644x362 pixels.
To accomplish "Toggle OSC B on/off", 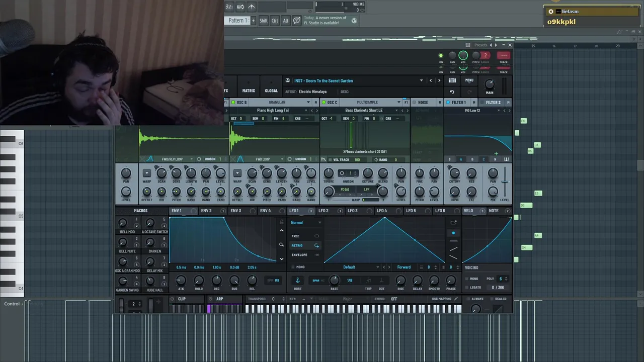I will (x=233, y=103).
